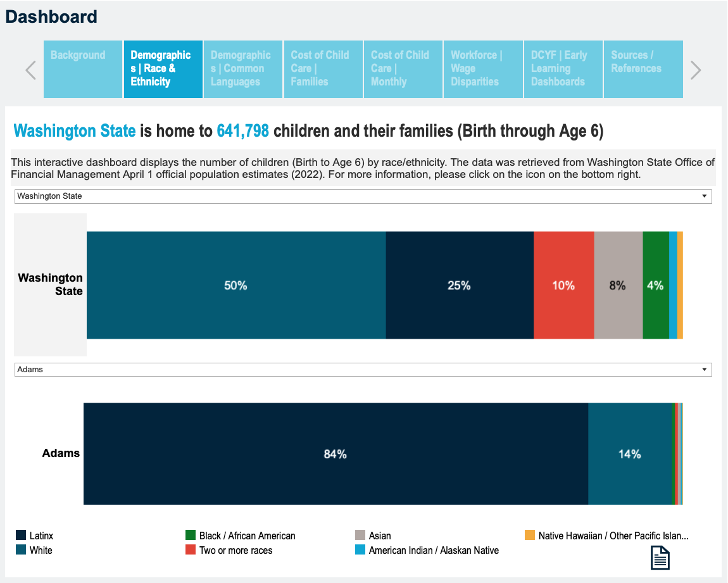Click the left arrow to scroll tabs
Image resolution: width=728 pixels, height=583 pixels.
[x=30, y=70]
